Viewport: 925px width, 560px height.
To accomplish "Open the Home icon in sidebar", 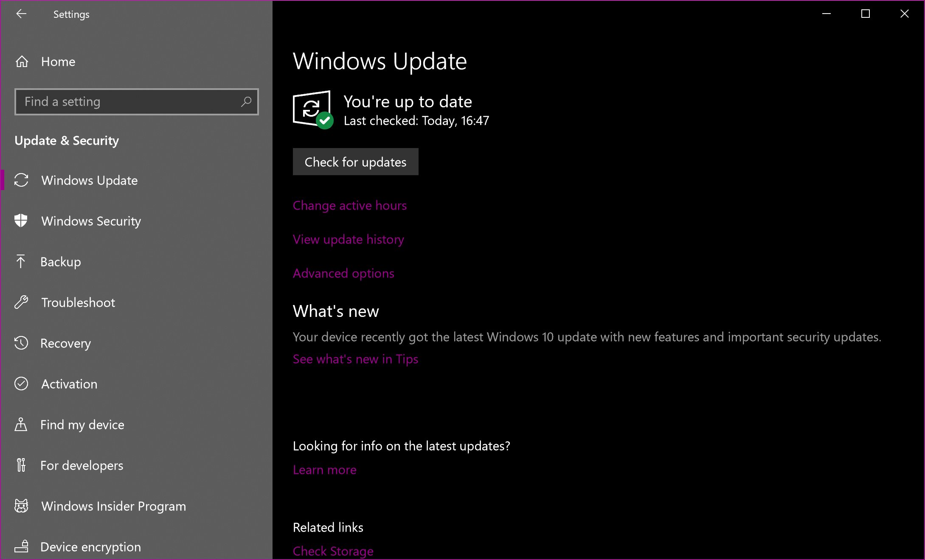I will pos(22,62).
